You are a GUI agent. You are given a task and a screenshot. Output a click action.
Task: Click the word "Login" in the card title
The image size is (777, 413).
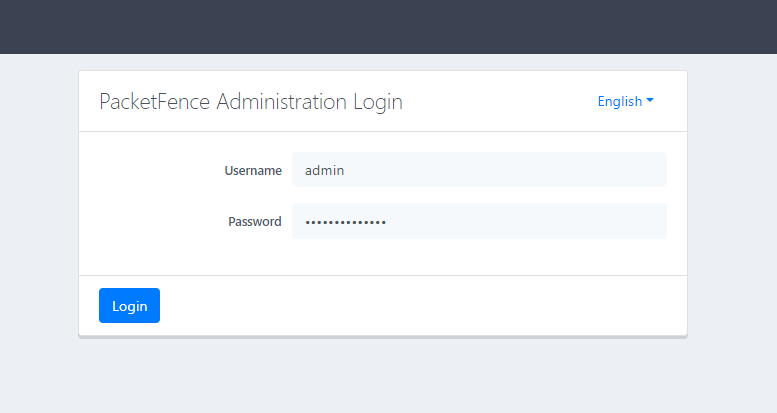coord(378,102)
